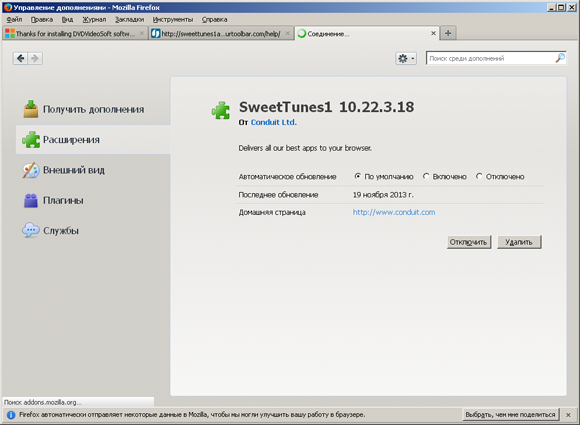The image size is (580, 425).
Task: Open the gear tools dropdown menu
Action: click(x=406, y=58)
